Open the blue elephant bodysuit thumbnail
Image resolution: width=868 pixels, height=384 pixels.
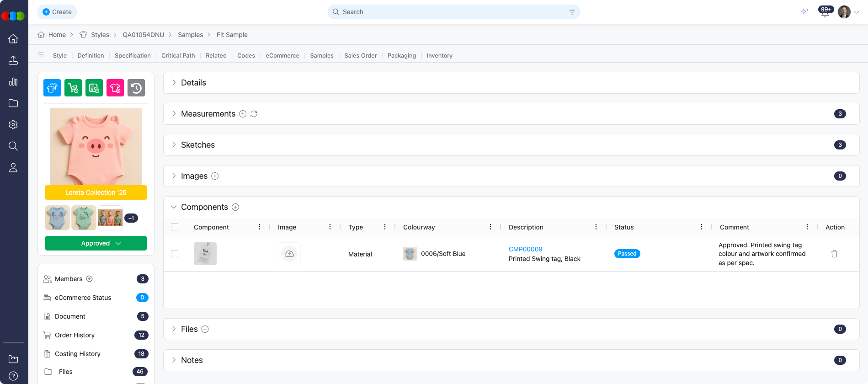pos(58,218)
